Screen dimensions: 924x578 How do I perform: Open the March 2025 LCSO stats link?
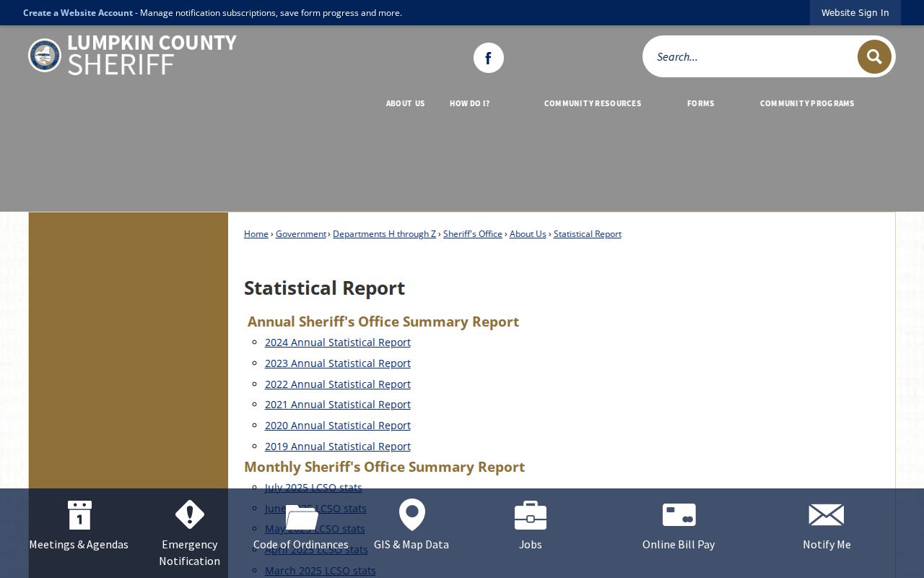(x=321, y=571)
